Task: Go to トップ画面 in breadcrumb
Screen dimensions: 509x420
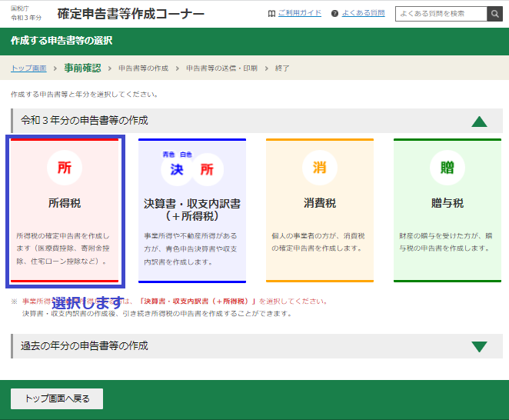Action: pos(28,68)
